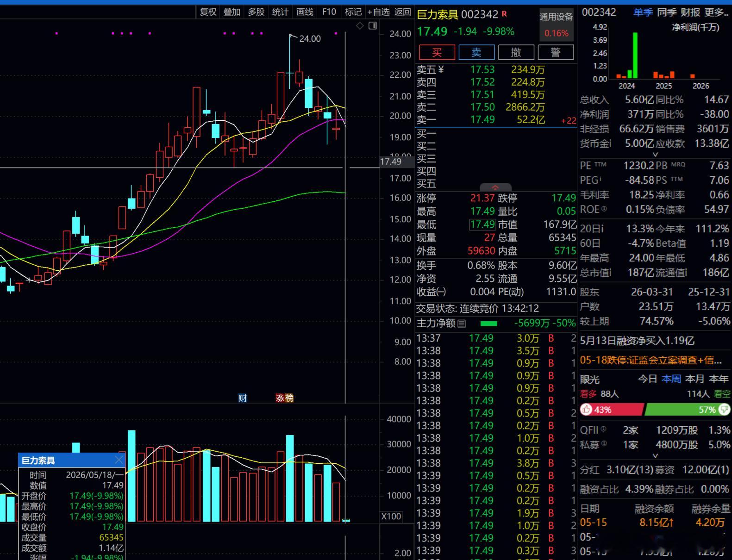This screenshot has height=560, width=732.
Task: Click the info icon beside 流通值
Action: pyautogui.click(x=686, y=273)
